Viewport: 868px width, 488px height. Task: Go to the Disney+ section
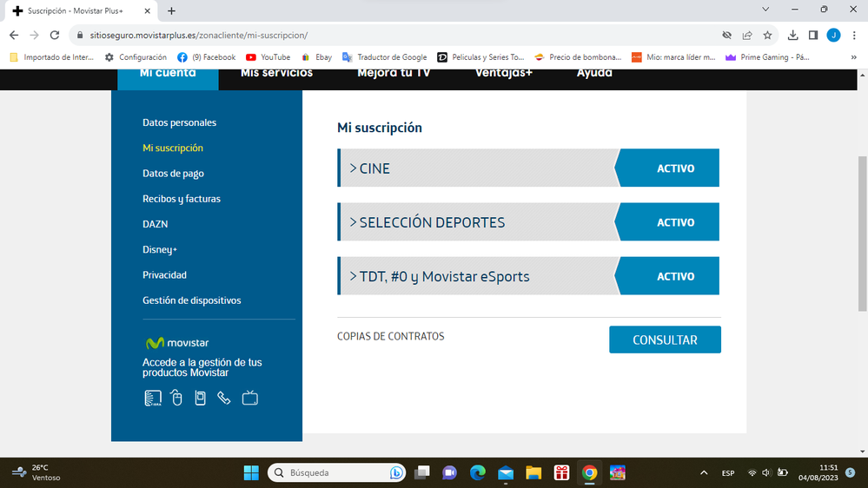click(160, 249)
